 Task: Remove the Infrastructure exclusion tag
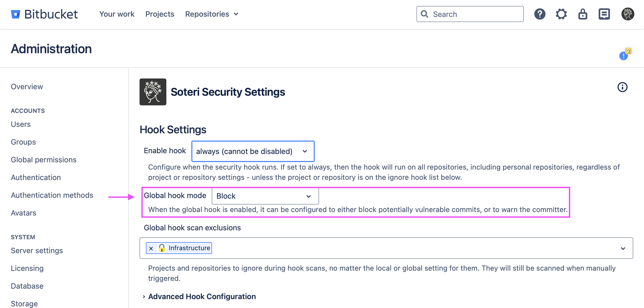tap(151, 248)
